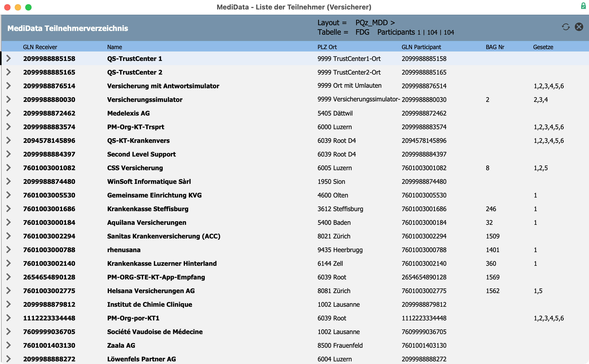Expand the Société Vaudoise de Médecine row
589x364 pixels.
(8, 331)
